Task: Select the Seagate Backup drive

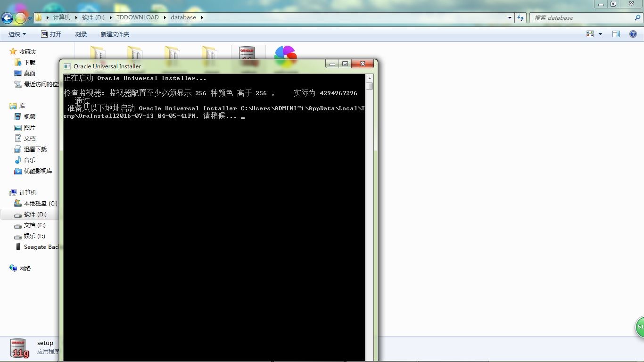Action: pyautogui.click(x=41, y=247)
